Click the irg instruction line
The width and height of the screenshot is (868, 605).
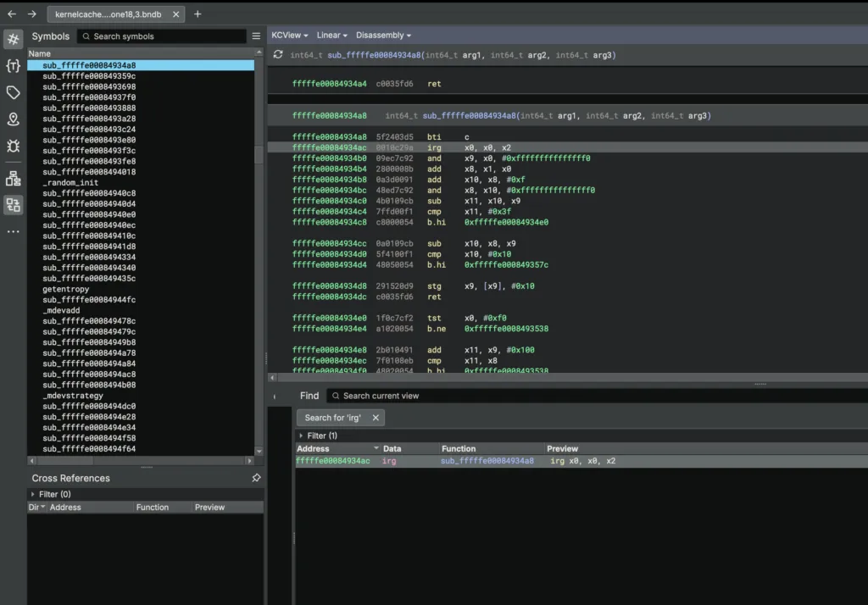(x=567, y=147)
